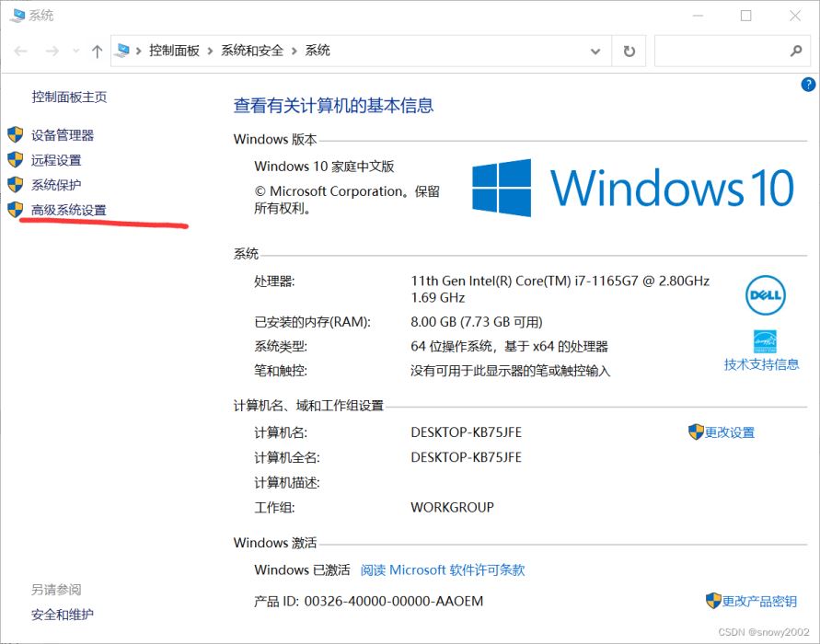This screenshot has width=820, height=644.
Task: Close the 系统 window
Action: click(x=795, y=16)
